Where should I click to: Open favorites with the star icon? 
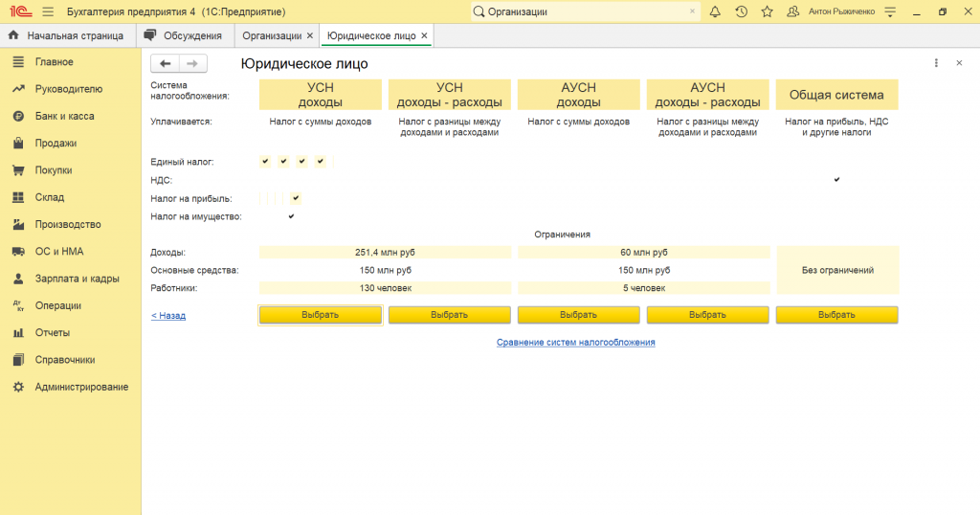(767, 11)
